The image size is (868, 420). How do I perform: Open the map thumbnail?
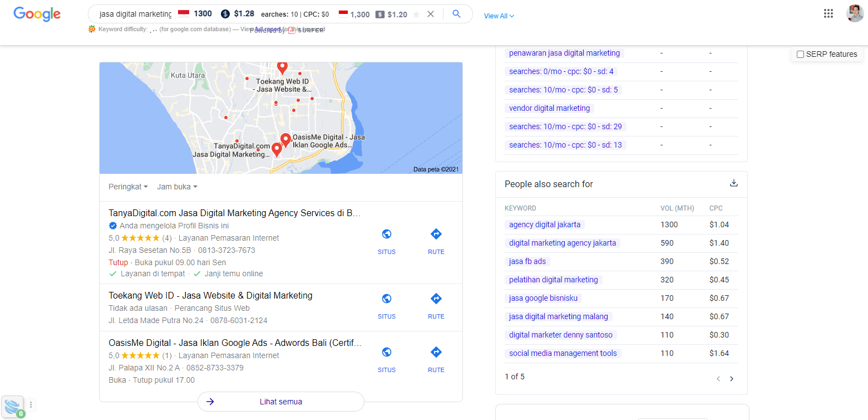point(281,118)
